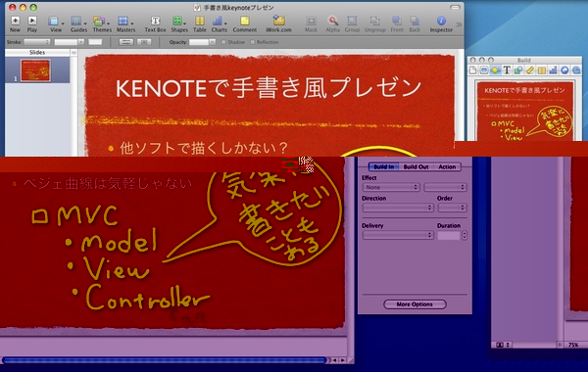This screenshot has width=588, height=372.
Task: Expand the Direction dropdown
Action: pos(398,208)
